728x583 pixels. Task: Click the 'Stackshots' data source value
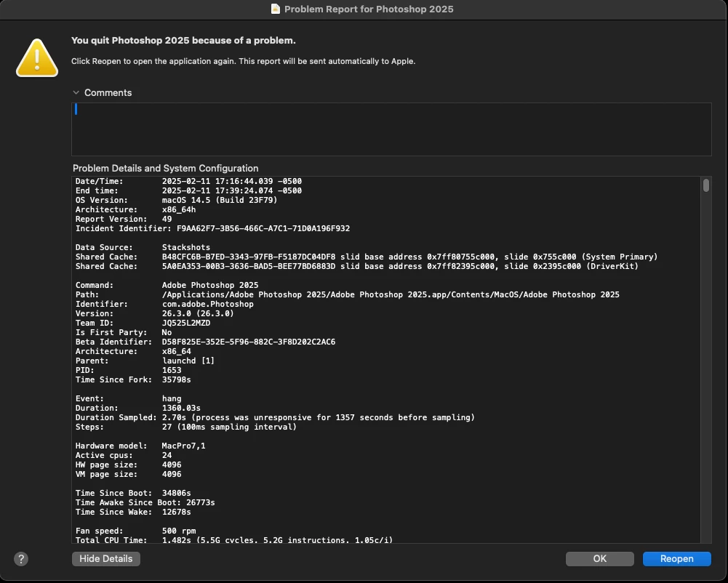pos(185,247)
